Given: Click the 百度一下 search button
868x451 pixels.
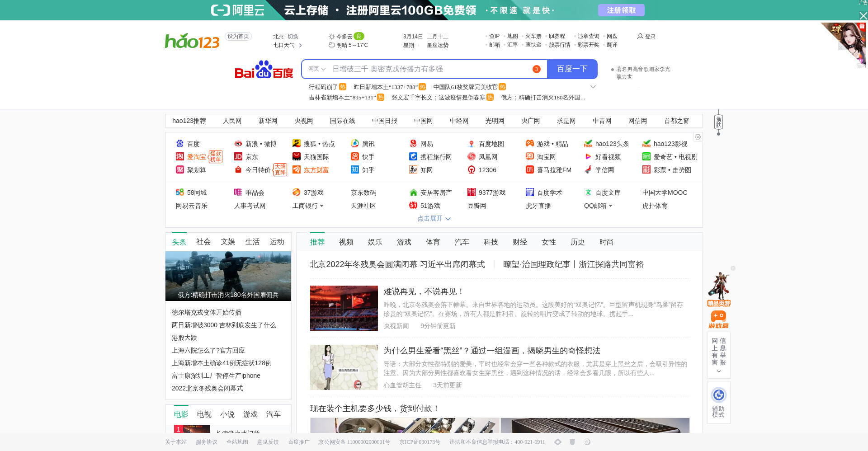Looking at the screenshot, I should pos(572,69).
